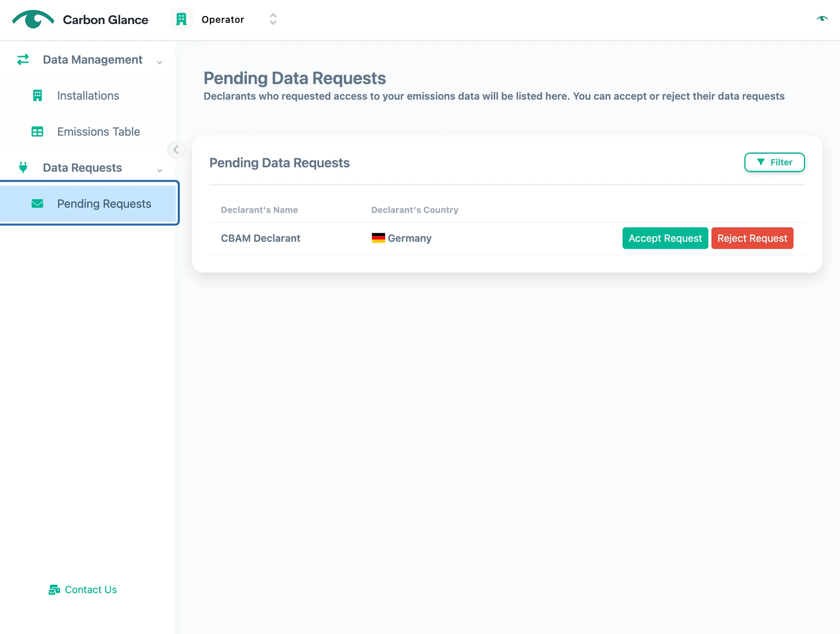Click the Pending Data Requests card title
The width and height of the screenshot is (840, 634).
pos(279,163)
